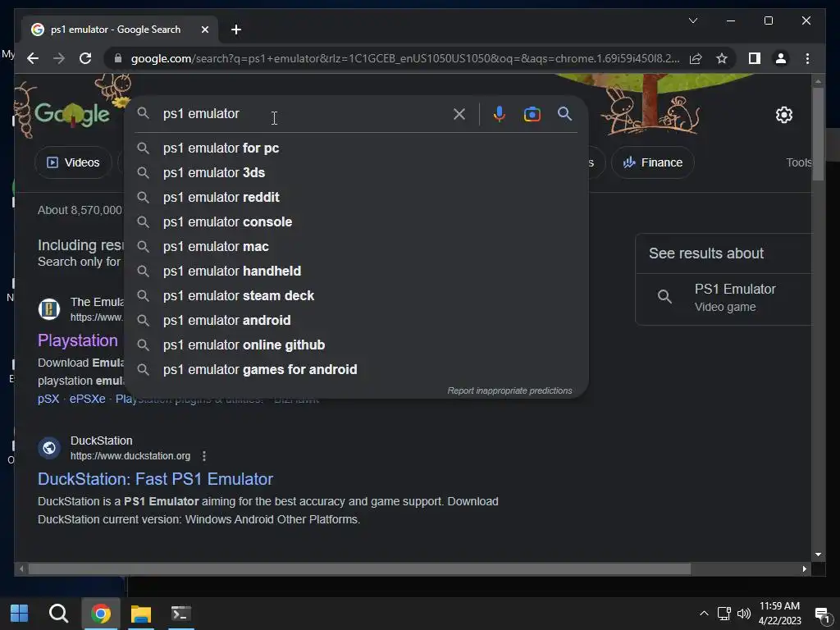
Task: Choose suggestion ps1 emulator games for android
Action: [x=356, y=370]
